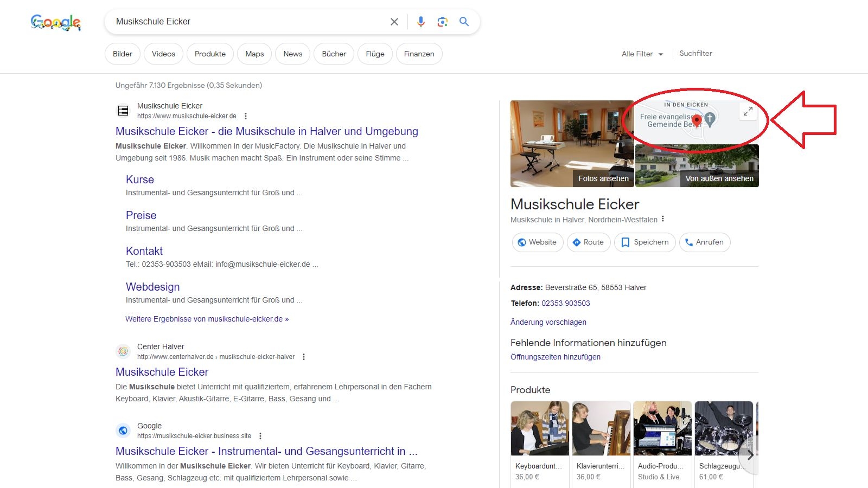Click the Anrufen button
Image resolution: width=868 pixels, height=488 pixels.
pos(705,242)
